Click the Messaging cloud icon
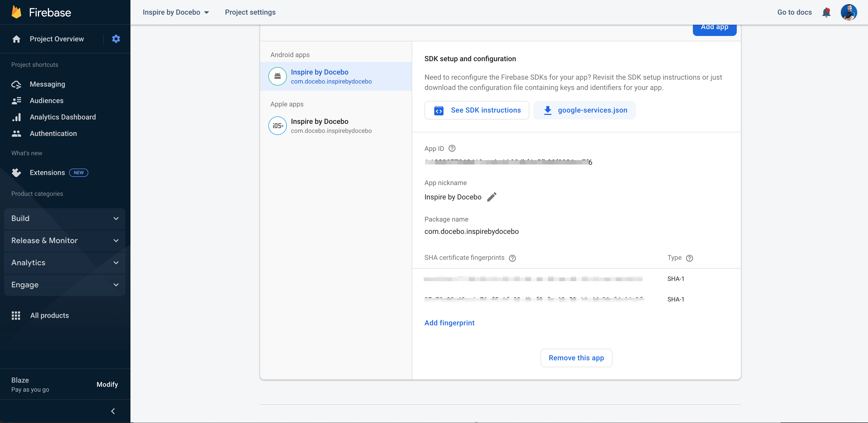Image resolution: width=868 pixels, height=423 pixels. 16,84
